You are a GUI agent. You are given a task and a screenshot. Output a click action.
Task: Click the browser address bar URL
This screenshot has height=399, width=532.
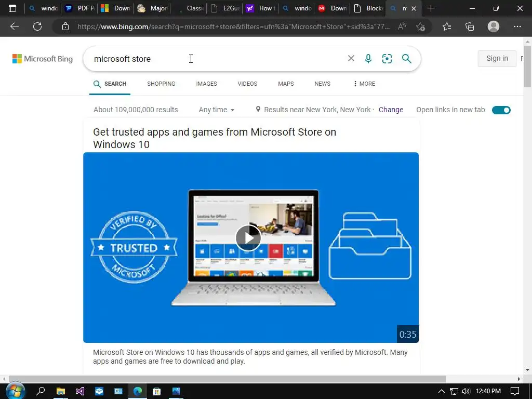point(233,26)
